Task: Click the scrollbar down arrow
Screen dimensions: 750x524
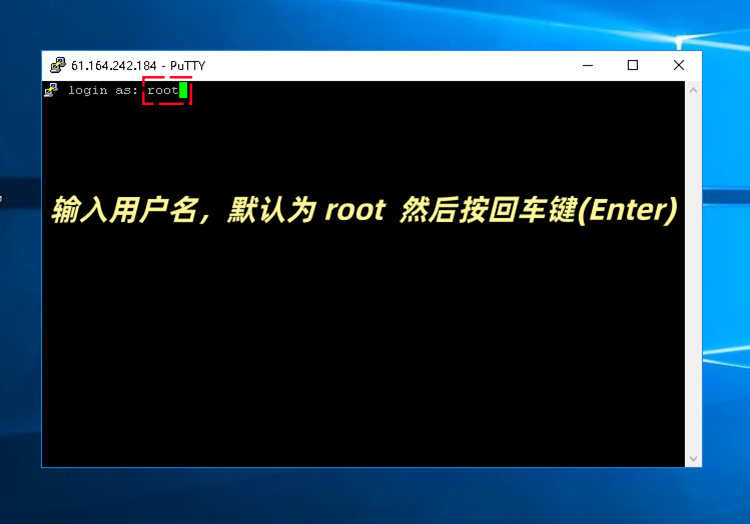Action: (x=693, y=458)
